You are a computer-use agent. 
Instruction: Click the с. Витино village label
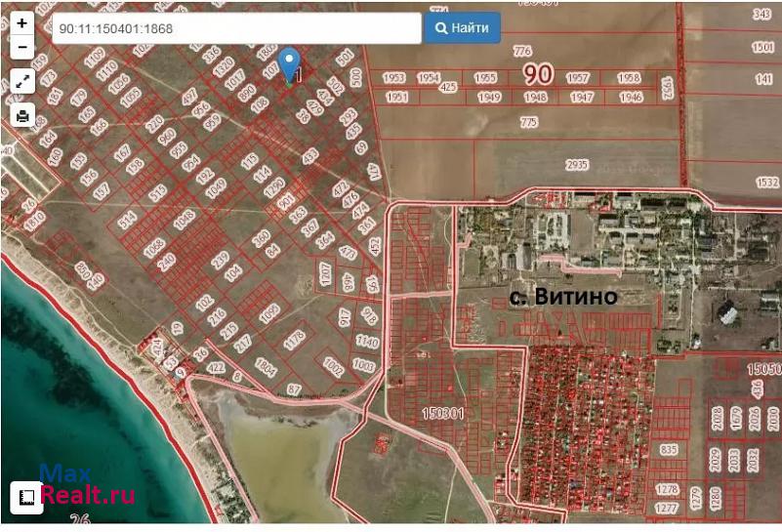pos(566,297)
